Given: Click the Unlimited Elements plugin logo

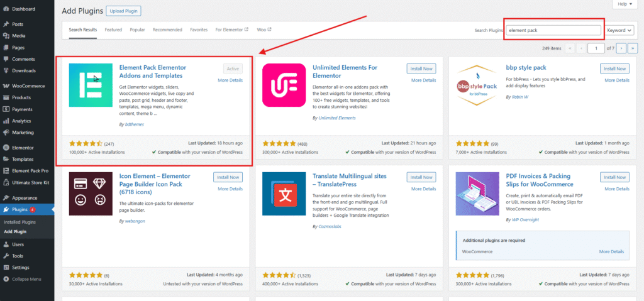Looking at the screenshot, I should [284, 85].
